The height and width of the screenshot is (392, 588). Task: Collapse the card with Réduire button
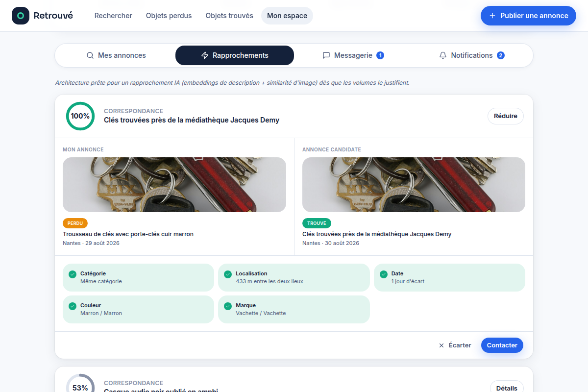(x=506, y=116)
